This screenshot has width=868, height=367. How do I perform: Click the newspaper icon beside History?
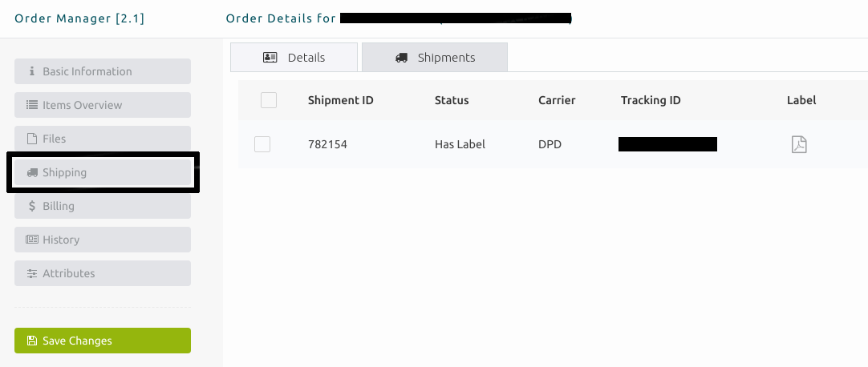click(x=32, y=240)
